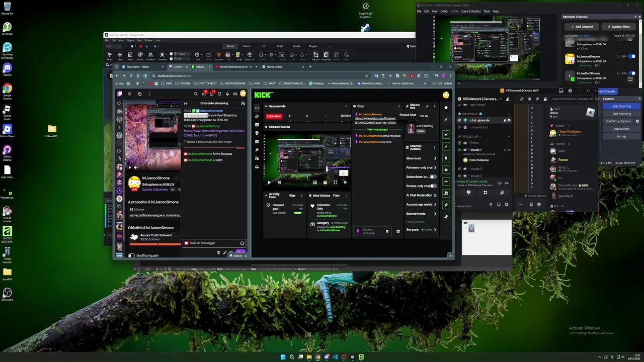This screenshot has height=362, width=644.
Task: Click Studio Mode in OBS
Action: point(621,129)
